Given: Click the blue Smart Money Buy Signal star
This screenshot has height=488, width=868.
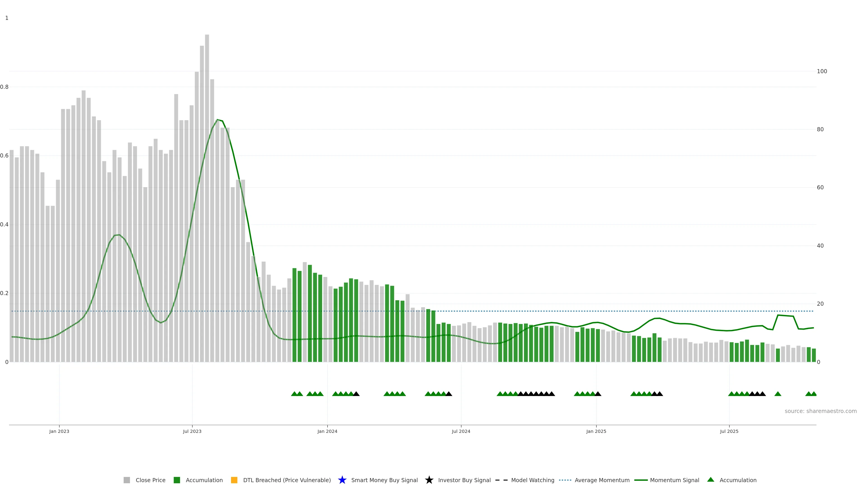Looking at the screenshot, I should (342, 480).
